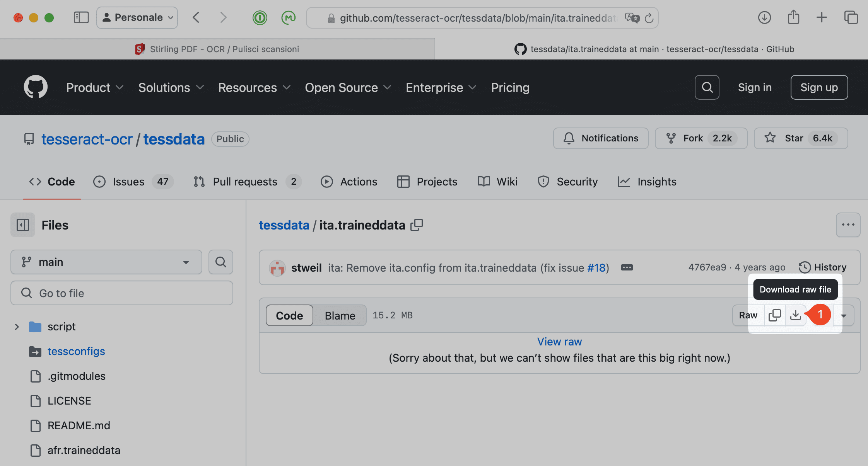
Task: Click the download raw file icon
Action: point(795,315)
